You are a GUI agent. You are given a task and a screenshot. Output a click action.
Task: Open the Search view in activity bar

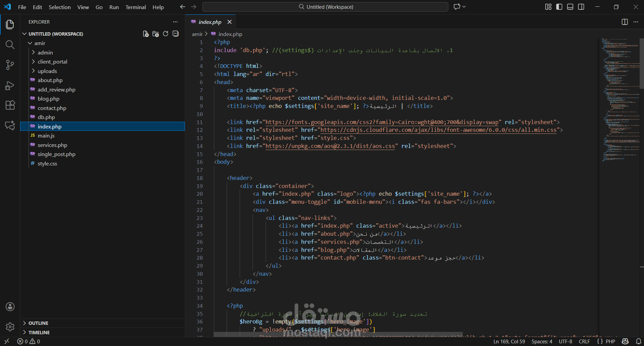pyautogui.click(x=10, y=45)
